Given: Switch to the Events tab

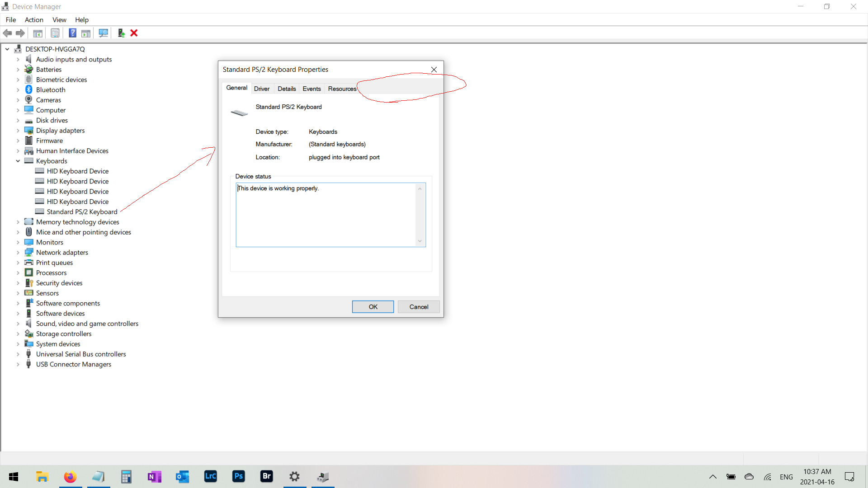Looking at the screenshot, I should pos(311,89).
